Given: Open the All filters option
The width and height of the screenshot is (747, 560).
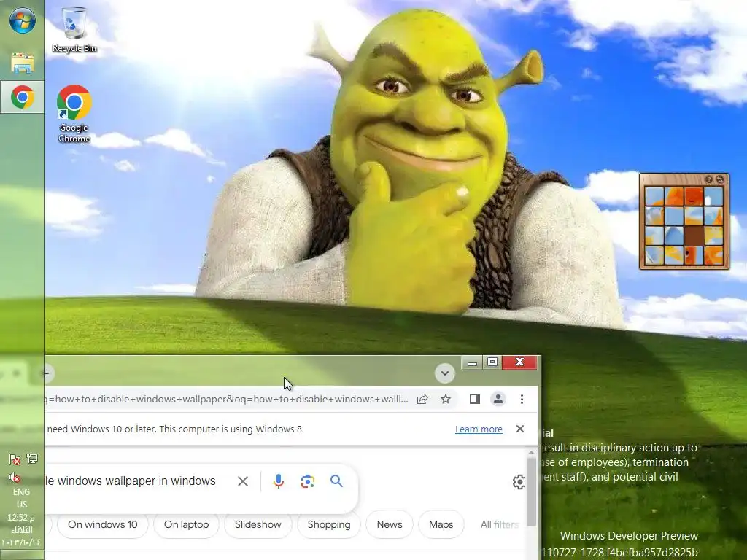Looking at the screenshot, I should [499, 524].
